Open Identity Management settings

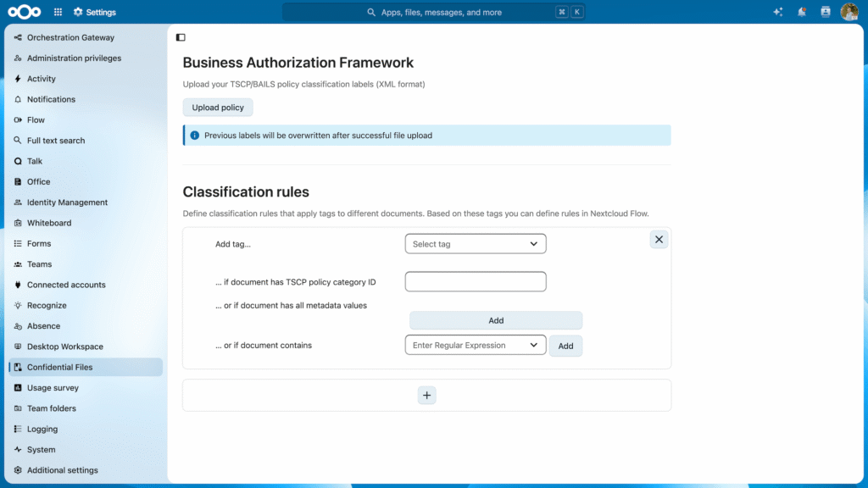(86, 202)
